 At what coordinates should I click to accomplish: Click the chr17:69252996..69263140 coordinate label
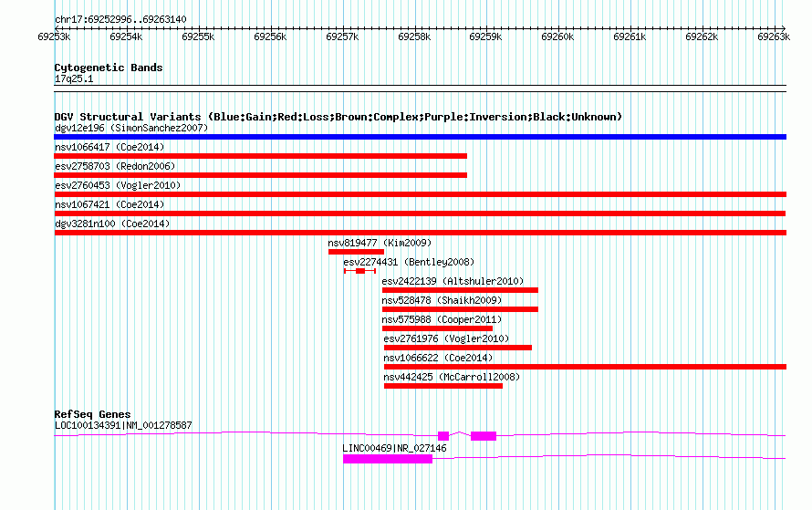[x=120, y=19]
